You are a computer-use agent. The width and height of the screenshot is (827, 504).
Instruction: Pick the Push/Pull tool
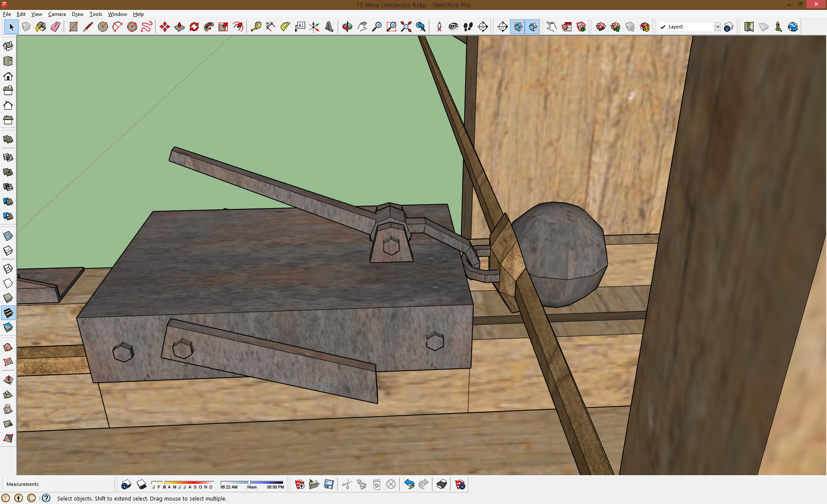pyautogui.click(x=180, y=27)
